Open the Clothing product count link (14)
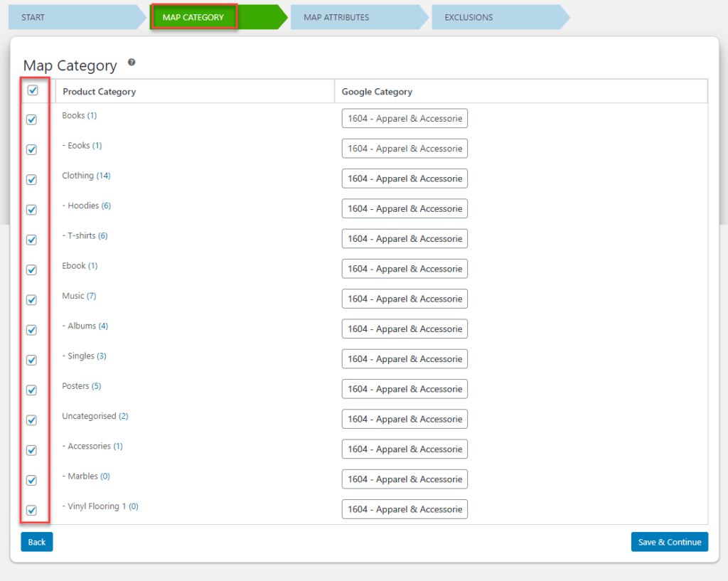 [104, 176]
